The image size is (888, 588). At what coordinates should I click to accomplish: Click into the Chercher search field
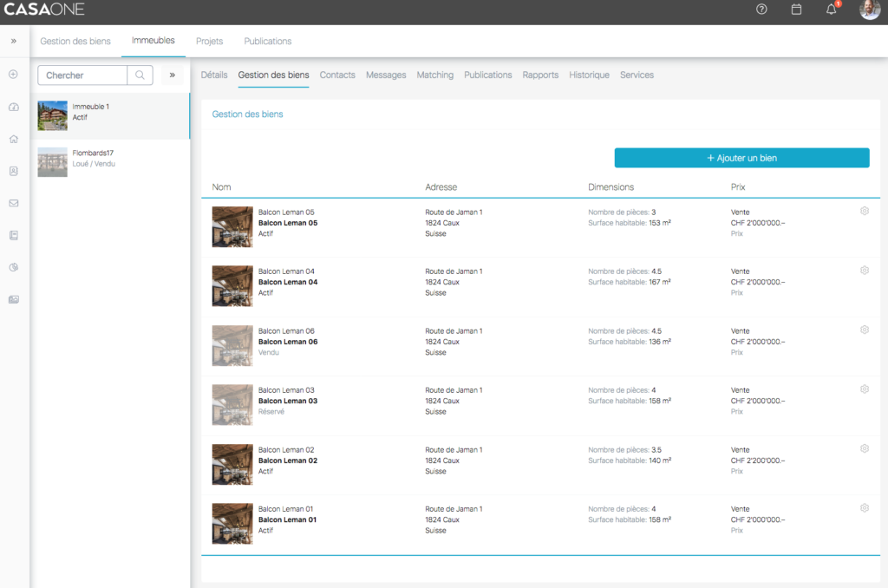point(83,75)
